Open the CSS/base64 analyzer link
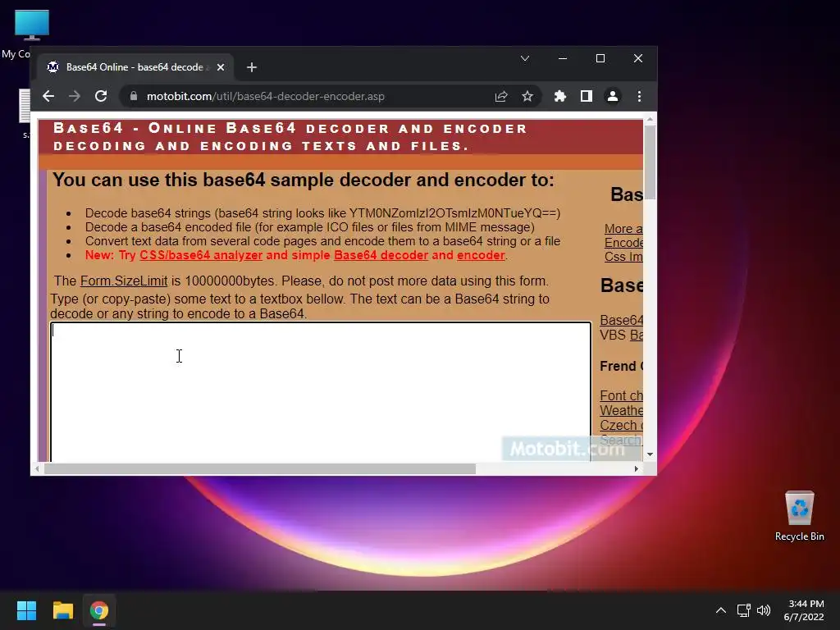This screenshot has height=630, width=840. pos(201,255)
